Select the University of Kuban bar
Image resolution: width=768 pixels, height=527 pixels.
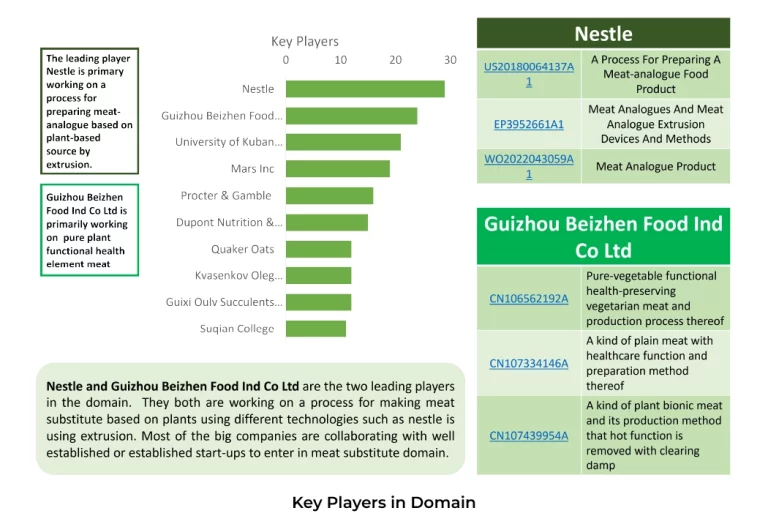343,142
